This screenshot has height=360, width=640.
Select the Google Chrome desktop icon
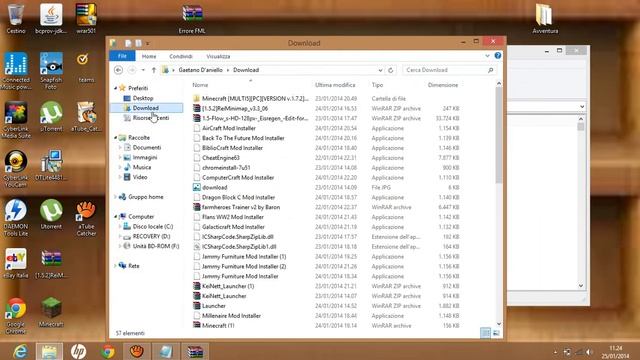click(16, 316)
